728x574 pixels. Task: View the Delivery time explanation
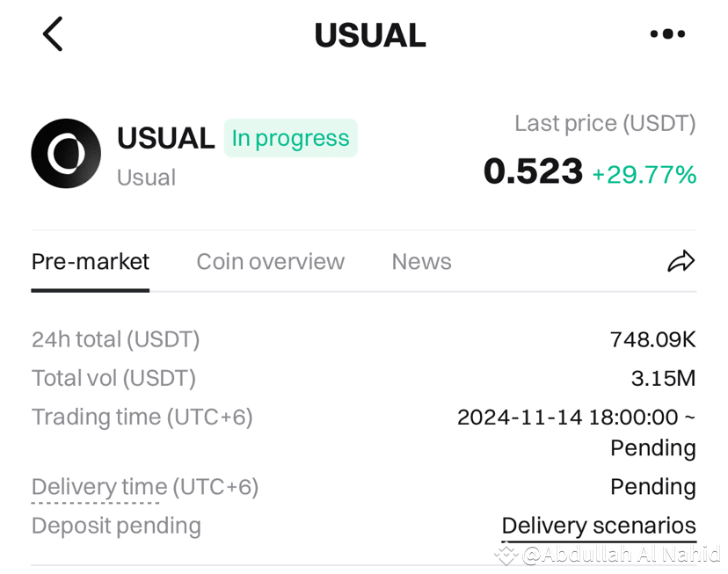point(97,486)
